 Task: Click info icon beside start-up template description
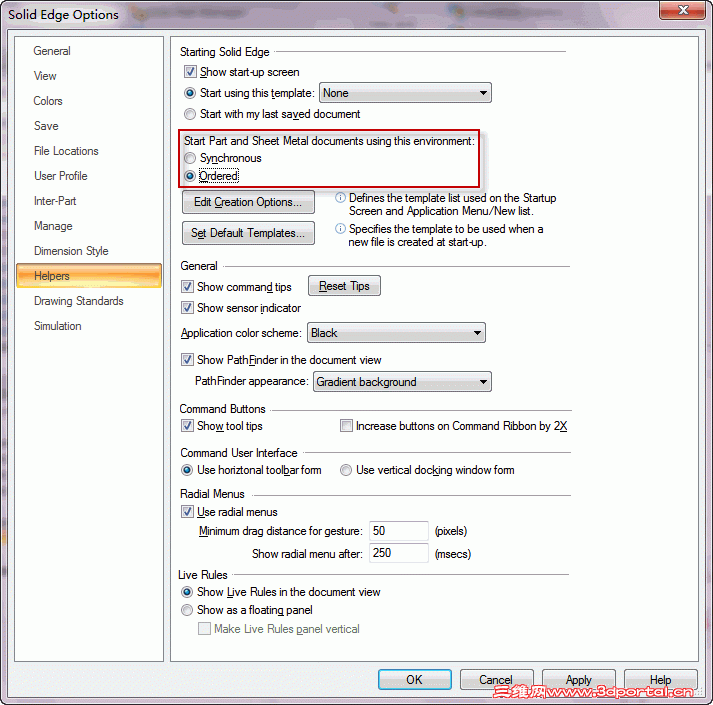340,229
